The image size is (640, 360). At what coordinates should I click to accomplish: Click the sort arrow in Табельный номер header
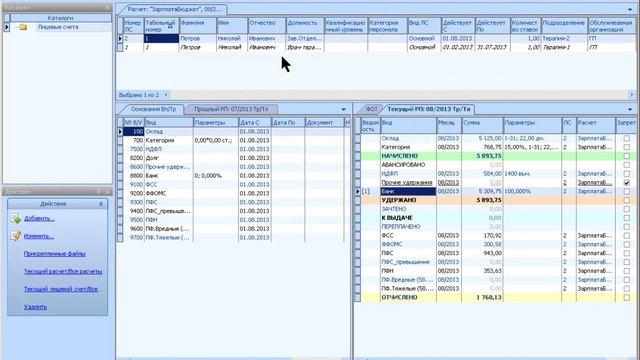coord(170,26)
